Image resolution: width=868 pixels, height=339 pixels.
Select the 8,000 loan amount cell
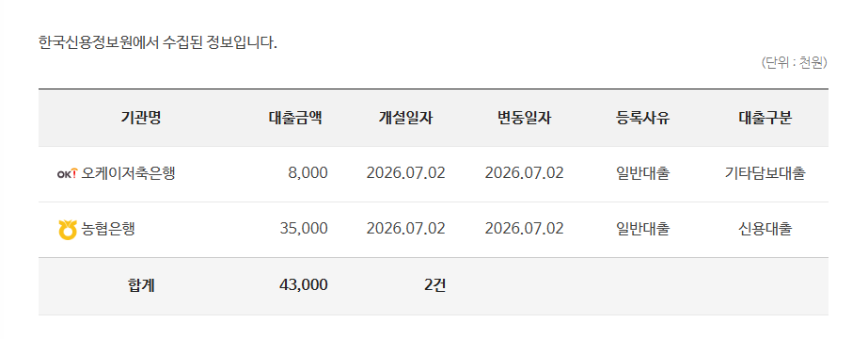[x=308, y=173]
